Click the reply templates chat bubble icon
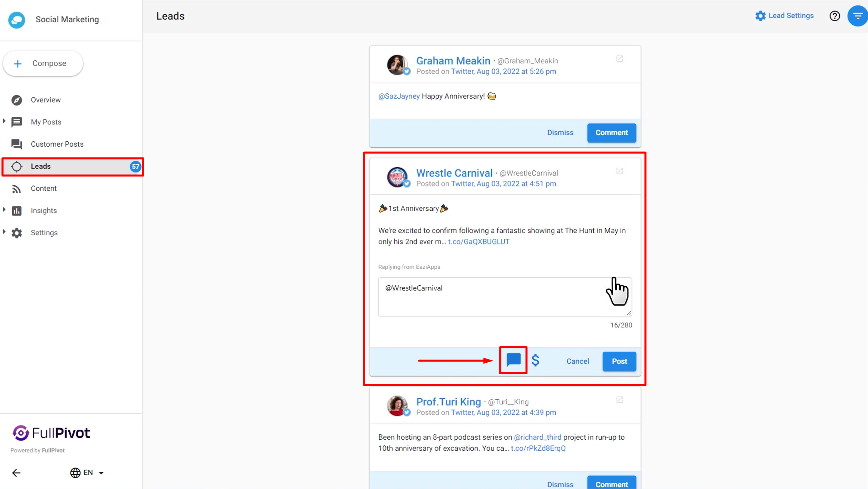Viewport: 868px width, 489px height. tap(513, 360)
